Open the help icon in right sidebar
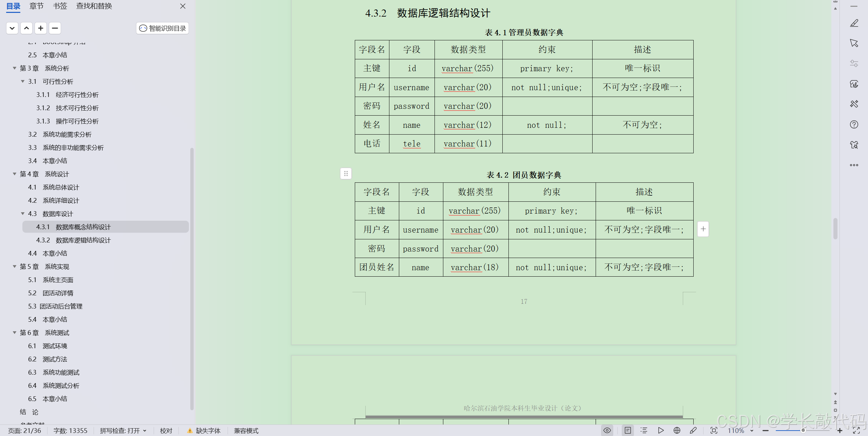868x436 pixels. tap(854, 124)
